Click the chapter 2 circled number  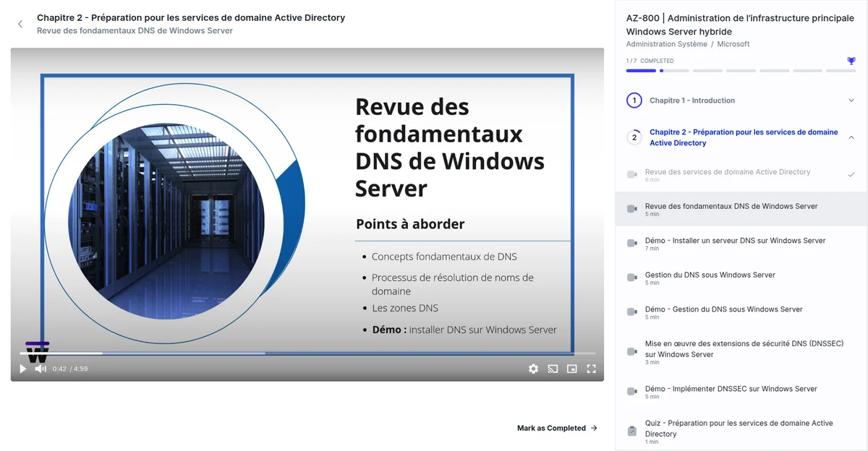tap(634, 137)
